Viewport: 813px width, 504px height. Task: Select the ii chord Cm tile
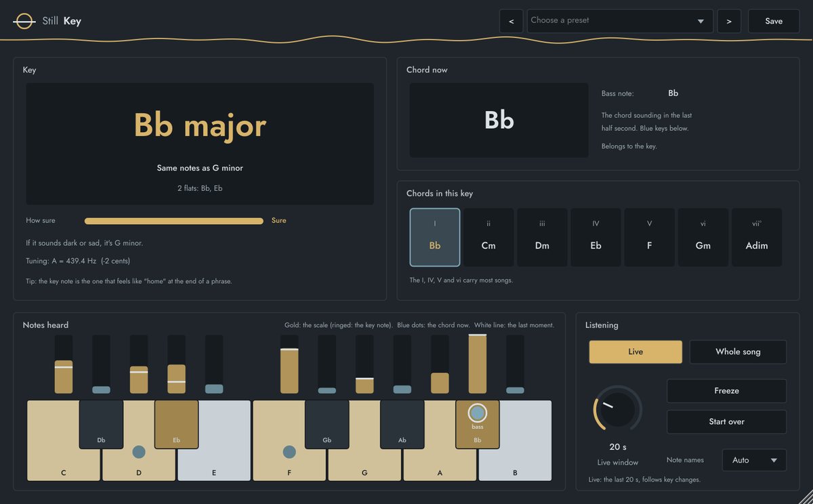(488, 237)
